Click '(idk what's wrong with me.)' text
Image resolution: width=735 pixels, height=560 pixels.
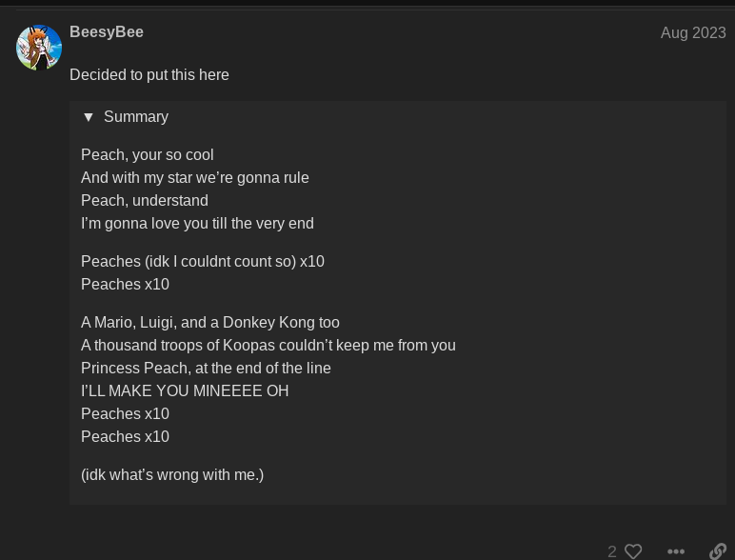coord(172,474)
